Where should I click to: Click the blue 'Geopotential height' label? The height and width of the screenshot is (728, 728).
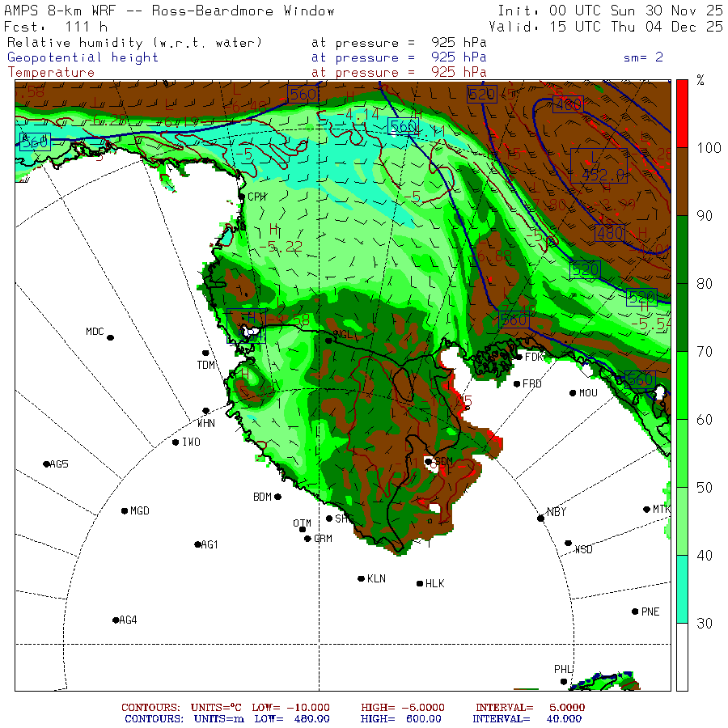[83, 57]
